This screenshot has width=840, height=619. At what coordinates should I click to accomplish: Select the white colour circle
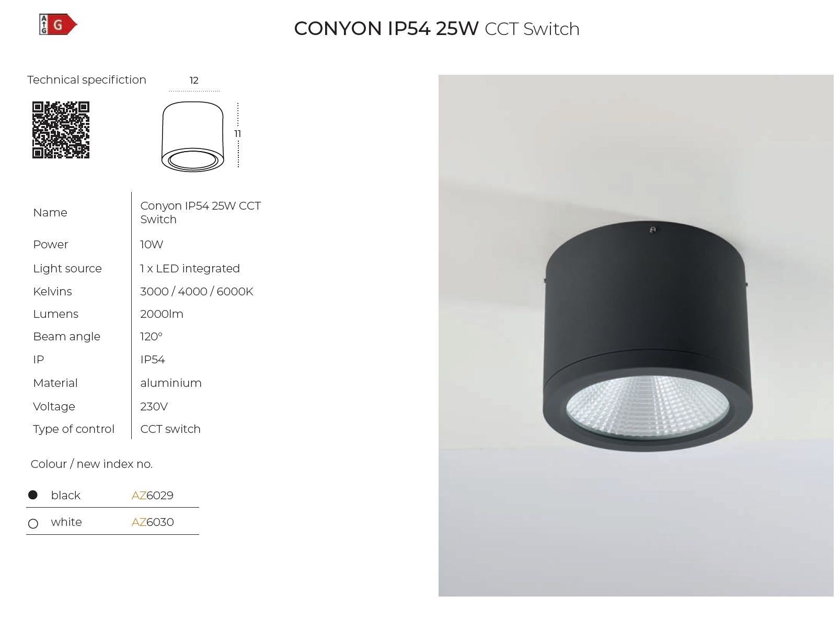33,523
